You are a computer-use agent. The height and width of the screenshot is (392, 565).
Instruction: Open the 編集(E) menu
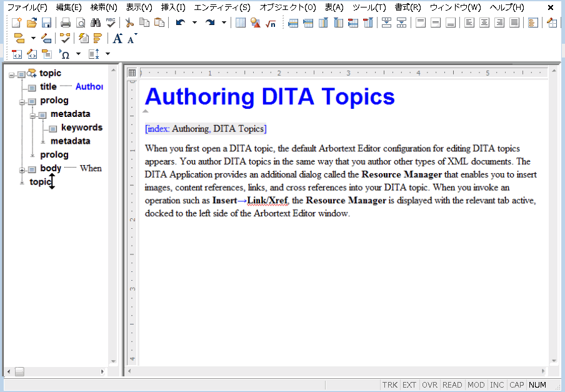click(x=69, y=8)
